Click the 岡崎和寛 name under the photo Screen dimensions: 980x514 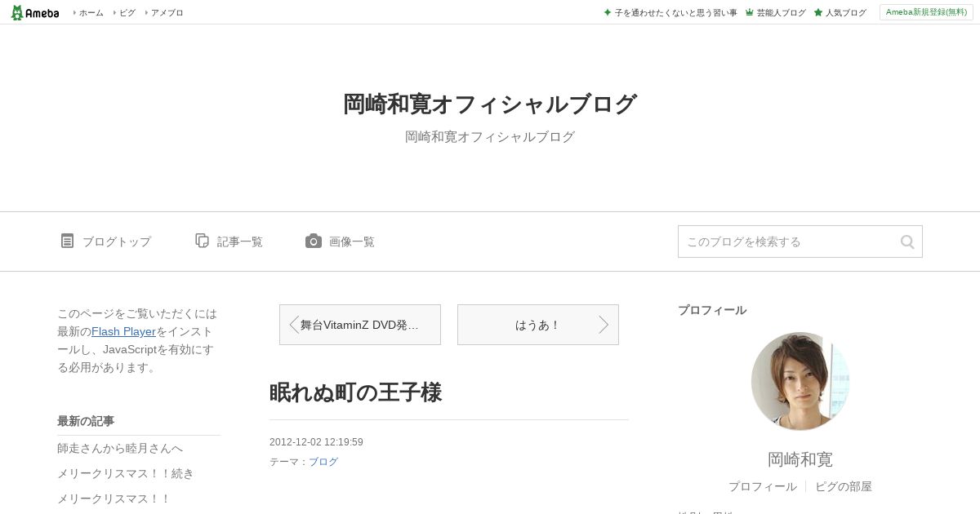click(x=800, y=459)
